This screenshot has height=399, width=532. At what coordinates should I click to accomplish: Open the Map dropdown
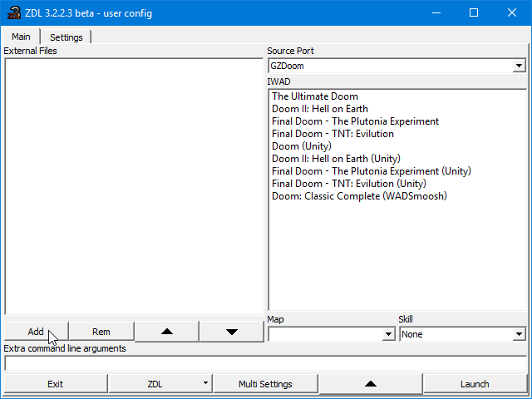[388, 334]
